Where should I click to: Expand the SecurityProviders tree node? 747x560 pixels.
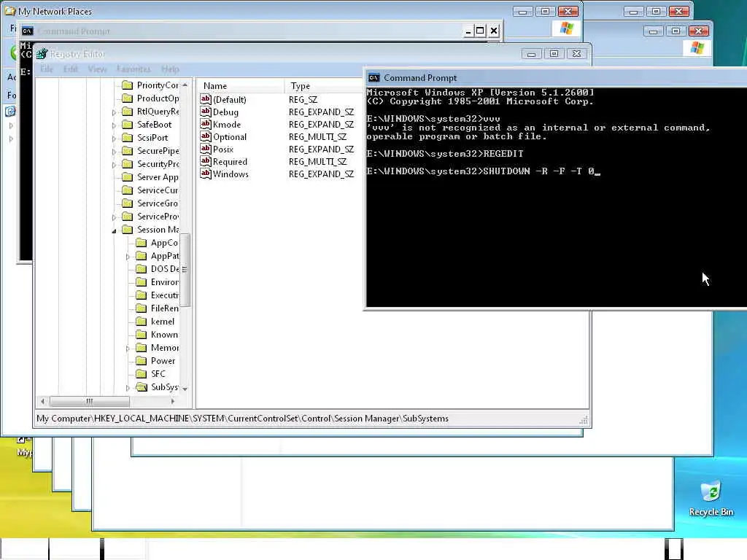click(114, 166)
